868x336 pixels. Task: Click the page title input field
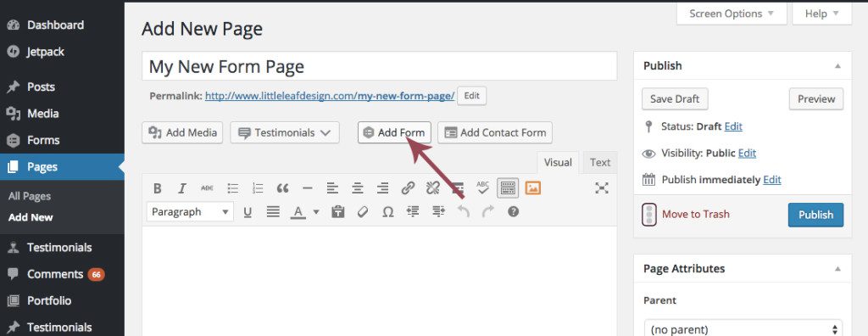pos(380,66)
